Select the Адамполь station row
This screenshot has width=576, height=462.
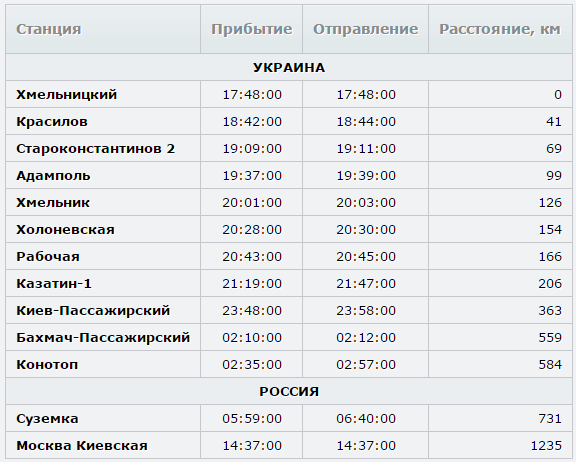(x=289, y=176)
